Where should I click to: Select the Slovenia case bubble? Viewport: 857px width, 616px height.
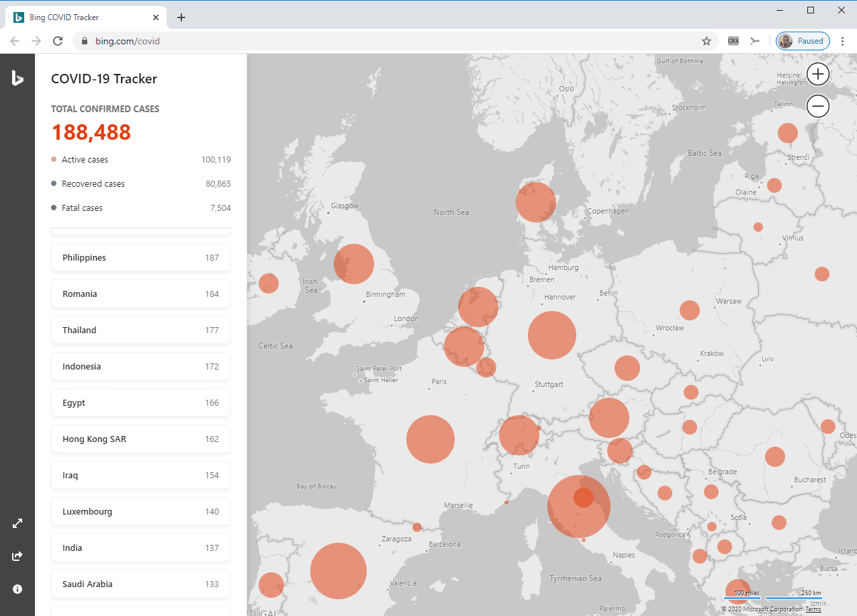tap(620, 451)
